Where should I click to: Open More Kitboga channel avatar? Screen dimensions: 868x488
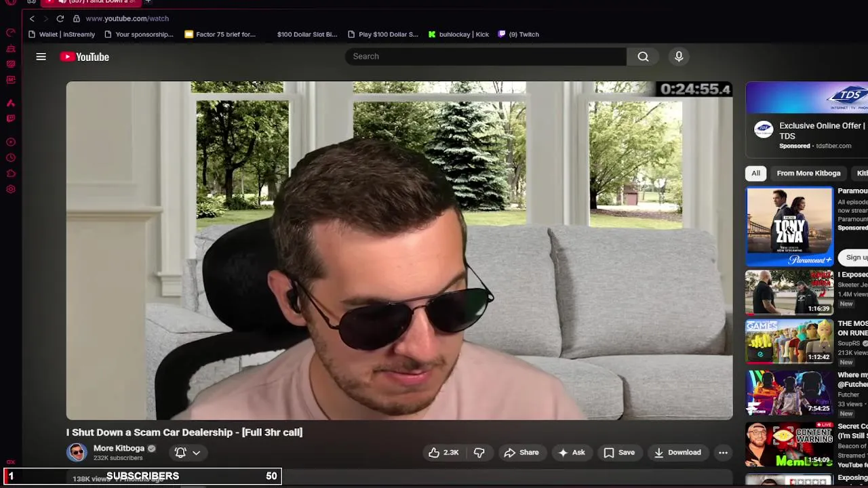tap(77, 453)
